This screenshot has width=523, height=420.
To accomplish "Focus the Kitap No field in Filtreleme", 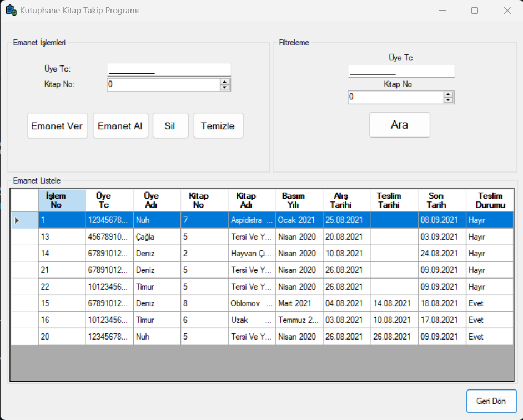I will [396, 97].
